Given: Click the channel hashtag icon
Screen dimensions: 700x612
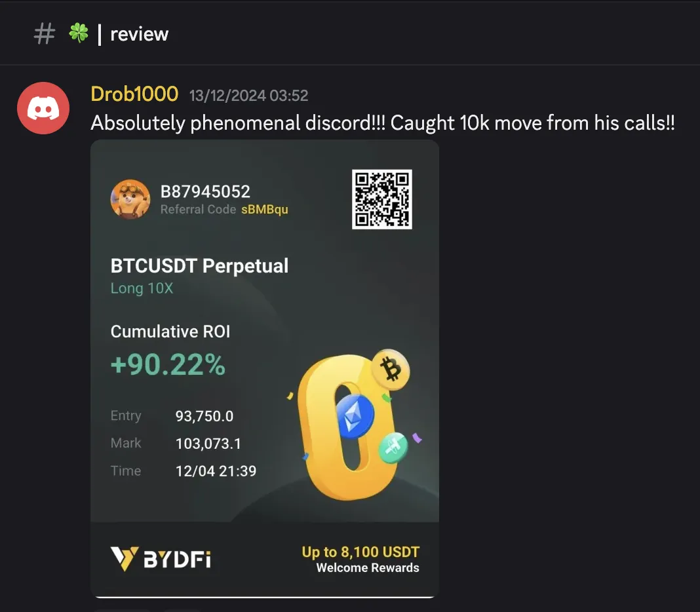Looking at the screenshot, I should point(44,34).
